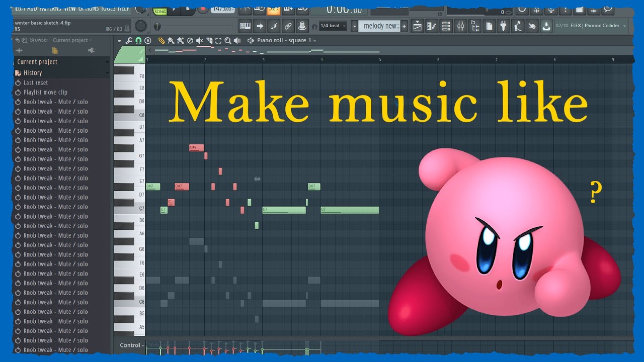Click the project pages copy icon
This screenshot has width=644, height=362.
[x=489, y=26]
